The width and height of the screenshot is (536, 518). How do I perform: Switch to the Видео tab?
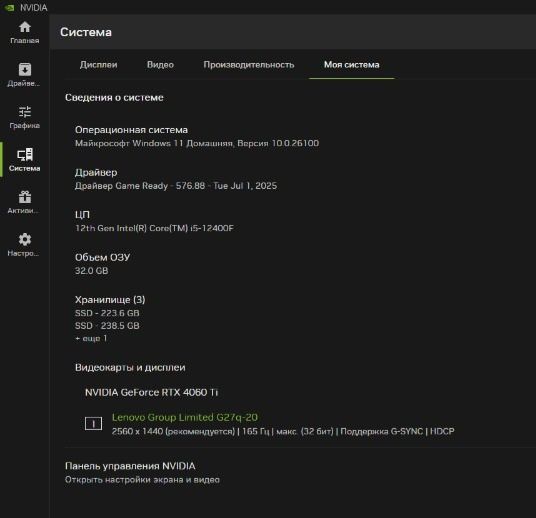[160, 65]
